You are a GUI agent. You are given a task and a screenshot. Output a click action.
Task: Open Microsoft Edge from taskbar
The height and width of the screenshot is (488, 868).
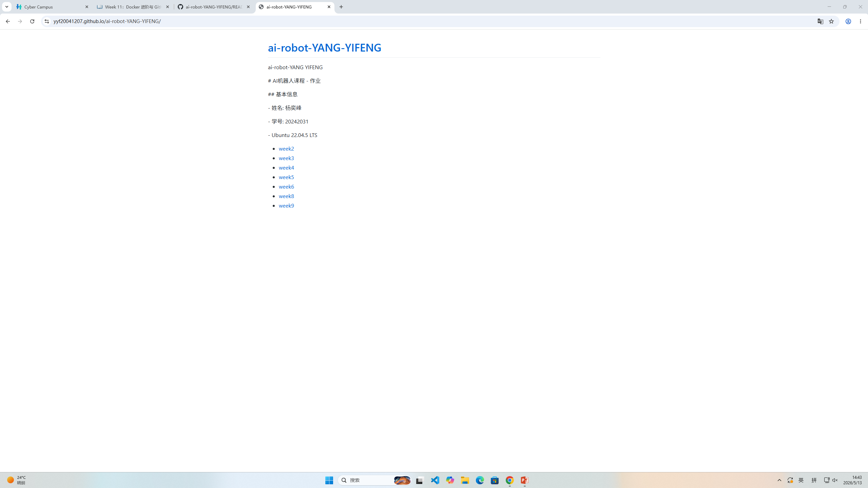pos(480,480)
